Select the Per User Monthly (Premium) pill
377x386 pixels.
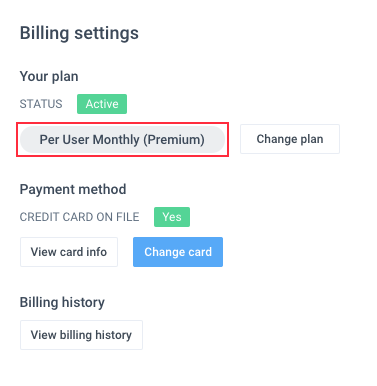(x=122, y=139)
